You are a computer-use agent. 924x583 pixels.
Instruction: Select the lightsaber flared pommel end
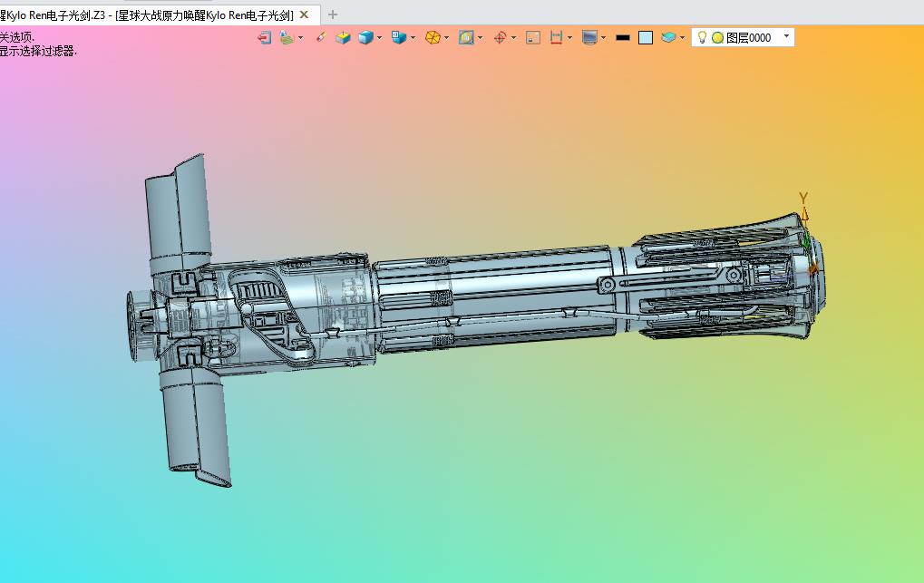click(731, 277)
